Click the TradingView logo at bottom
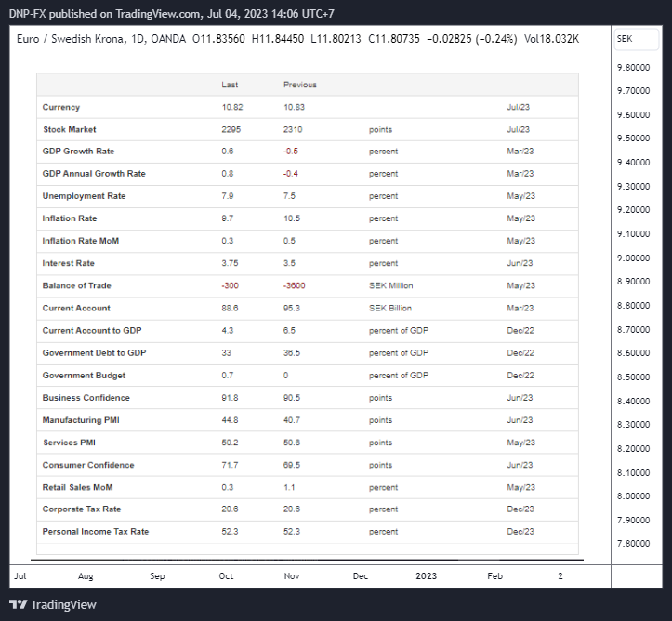Viewport: 672px width, 621px height. (x=53, y=604)
